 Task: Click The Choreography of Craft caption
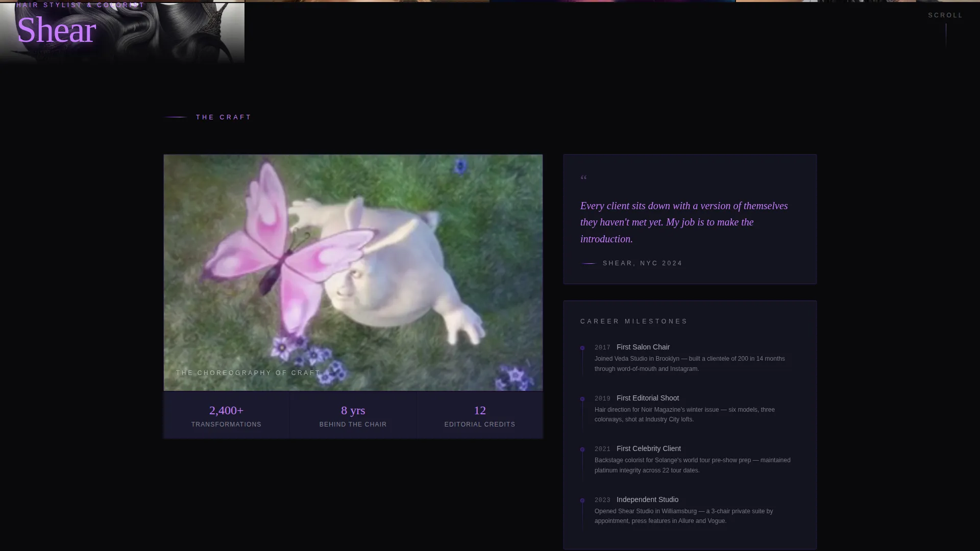(x=248, y=373)
